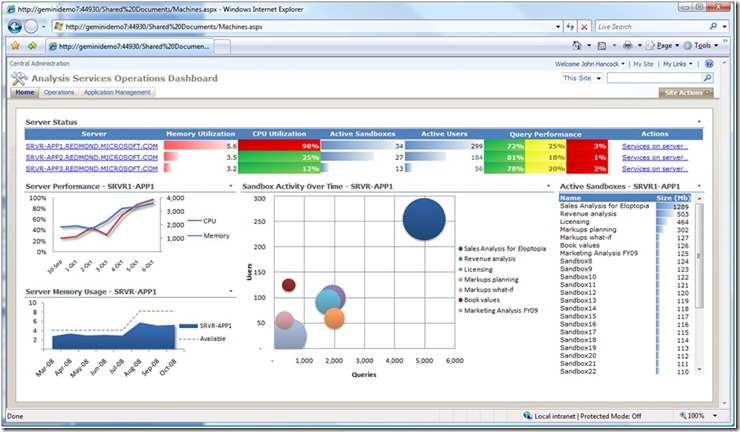Stop loading with the red X icon
The image size is (740, 432).
tap(584, 27)
